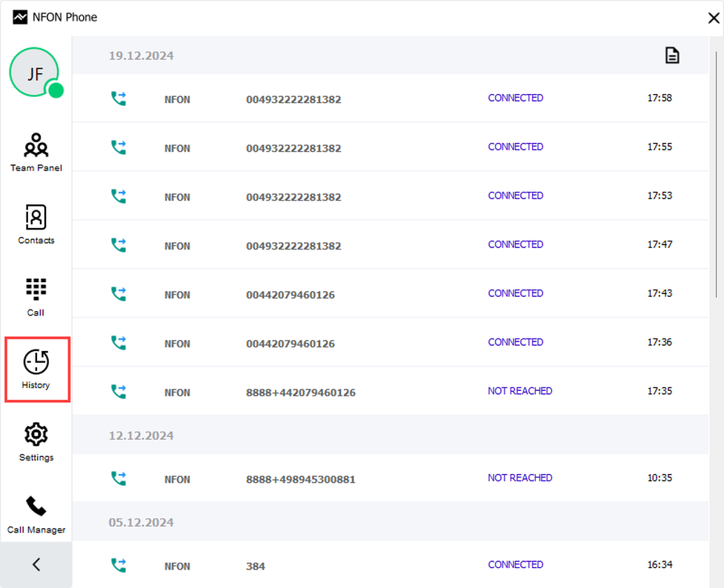Viewport: 724px width, 588px height.
Task: Click outgoing call icon for 16:34 entry
Action: [119, 565]
